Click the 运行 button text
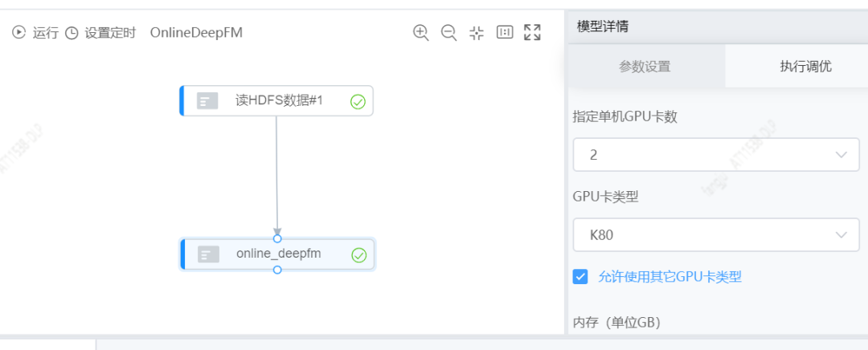 45,33
